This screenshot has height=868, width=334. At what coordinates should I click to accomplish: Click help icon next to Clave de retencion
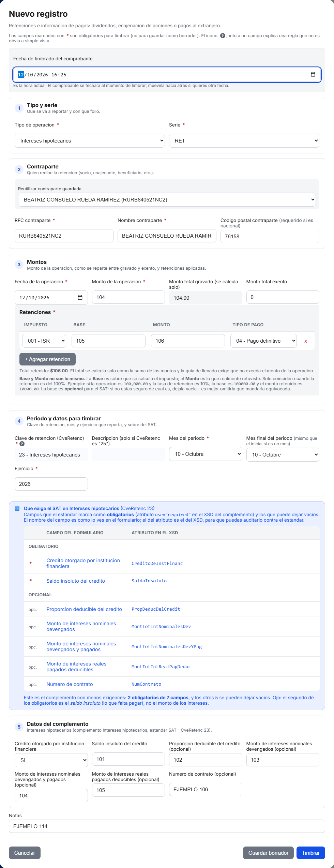(x=22, y=444)
